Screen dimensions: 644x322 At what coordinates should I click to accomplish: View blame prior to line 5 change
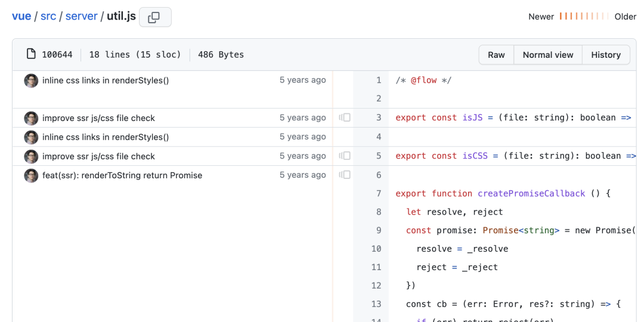tap(345, 156)
